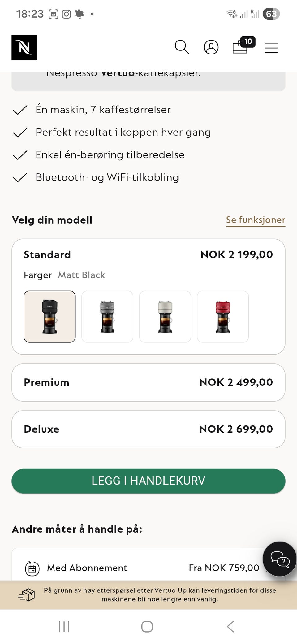Tap the subscription calendar icon

pos(32,568)
